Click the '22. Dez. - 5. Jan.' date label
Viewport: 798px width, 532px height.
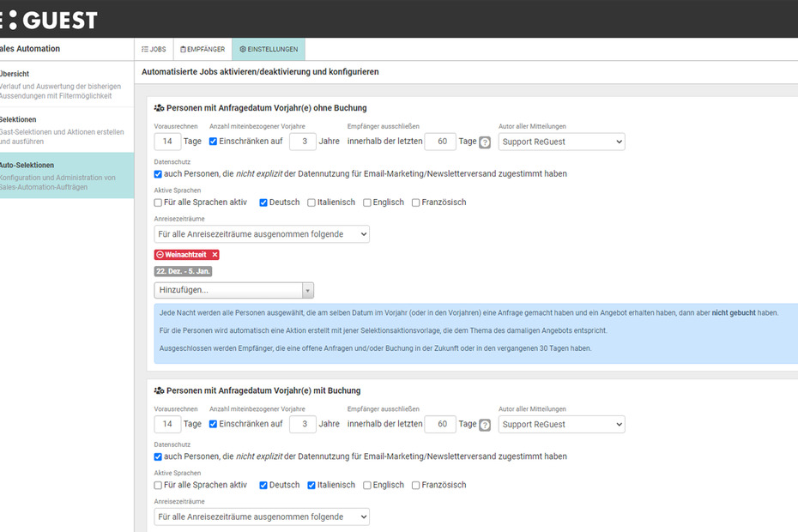point(183,271)
